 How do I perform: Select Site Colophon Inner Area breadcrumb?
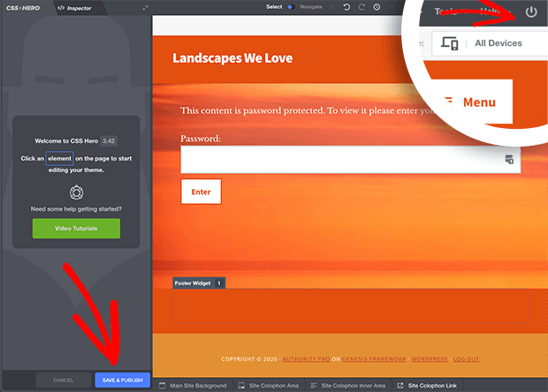pyautogui.click(x=354, y=386)
